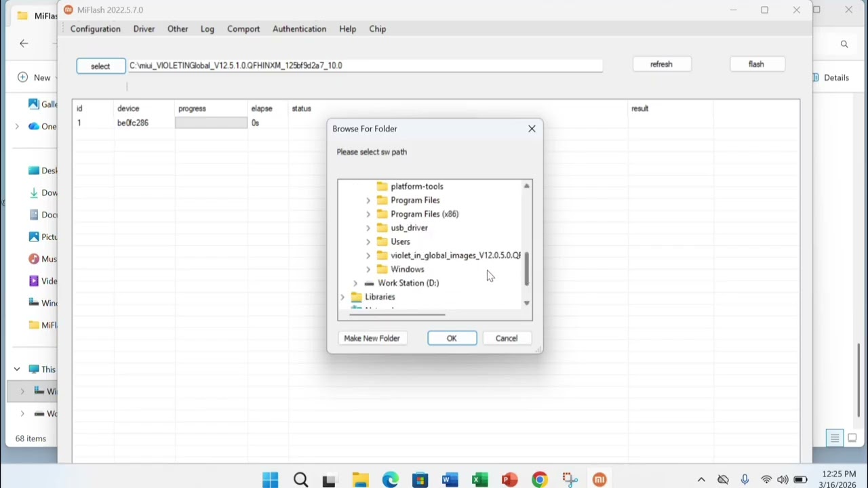Expand the violet_in_global_images folder

[x=368, y=256]
